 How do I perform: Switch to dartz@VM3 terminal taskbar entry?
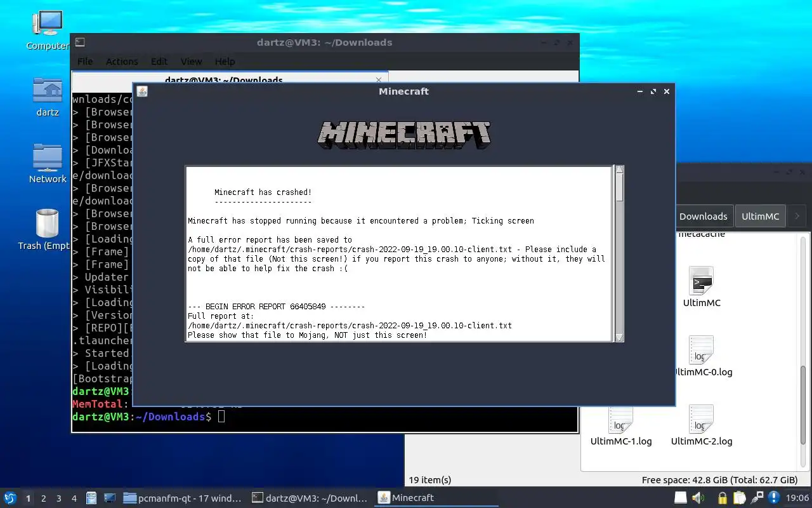(x=310, y=498)
